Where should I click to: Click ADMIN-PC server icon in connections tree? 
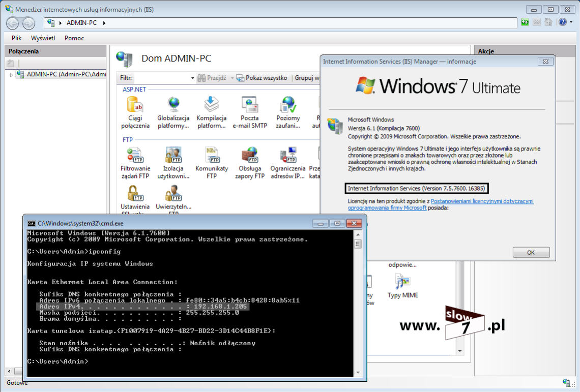[21, 74]
